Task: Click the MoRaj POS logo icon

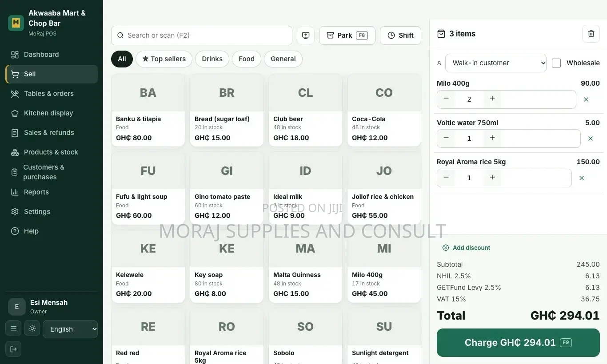Action: coord(16,23)
